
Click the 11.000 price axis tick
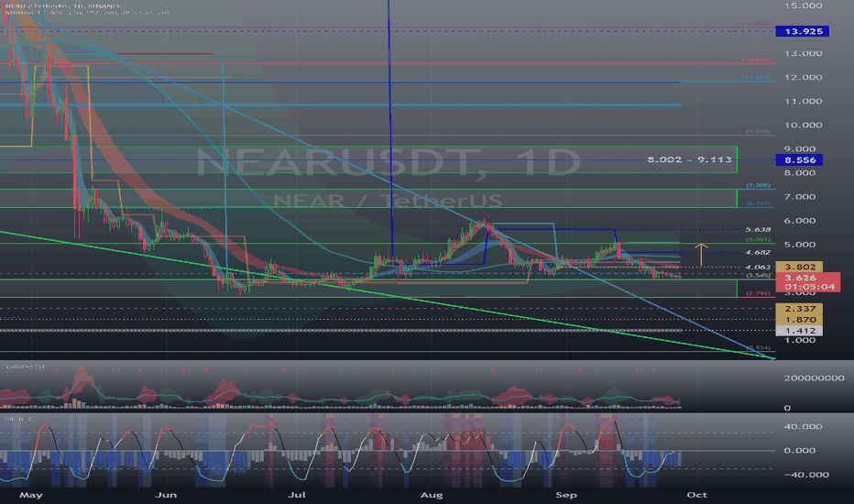click(803, 102)
